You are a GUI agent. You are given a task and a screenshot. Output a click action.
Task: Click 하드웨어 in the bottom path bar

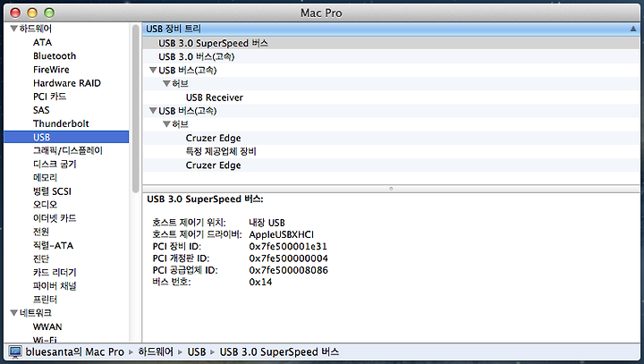[x=156, y=352]
